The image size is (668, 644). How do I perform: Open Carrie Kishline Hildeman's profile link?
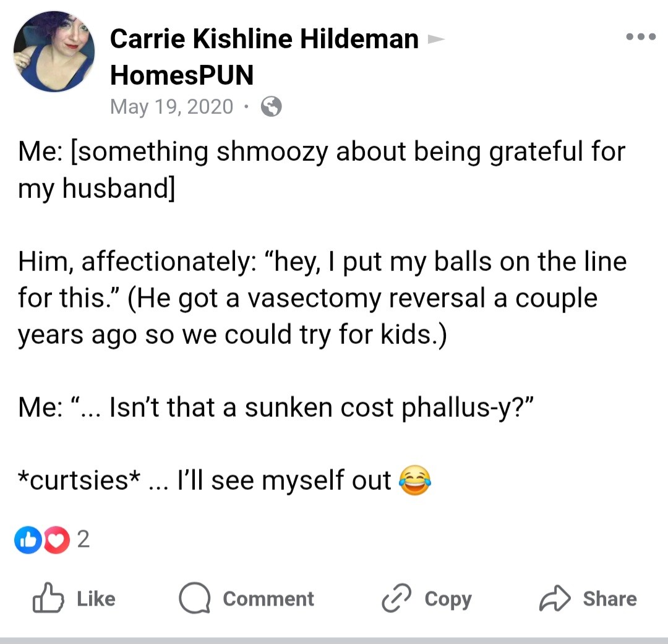click(264, 39)
